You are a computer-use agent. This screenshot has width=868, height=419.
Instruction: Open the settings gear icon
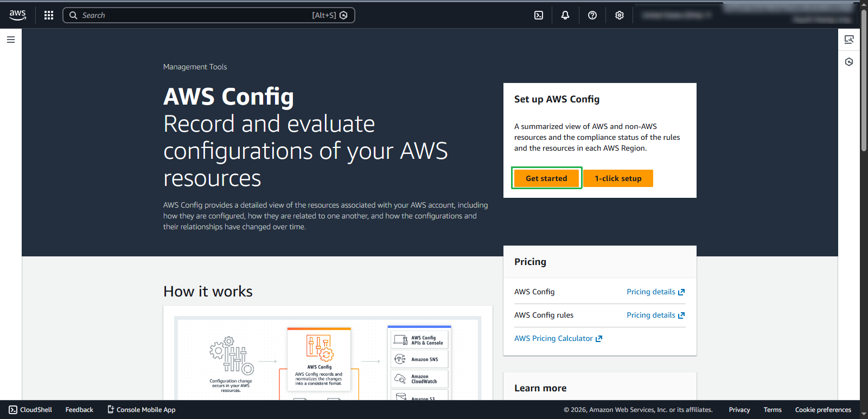point(620,15)
